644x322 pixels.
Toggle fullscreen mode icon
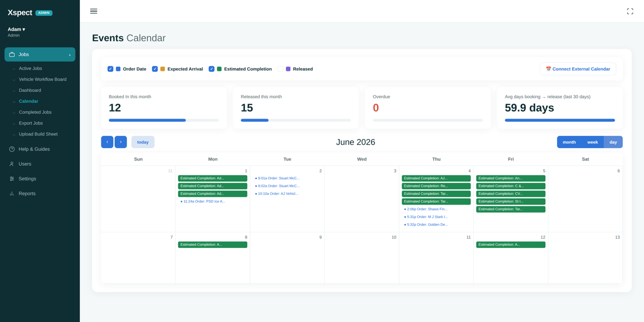(x=630, y=11)
